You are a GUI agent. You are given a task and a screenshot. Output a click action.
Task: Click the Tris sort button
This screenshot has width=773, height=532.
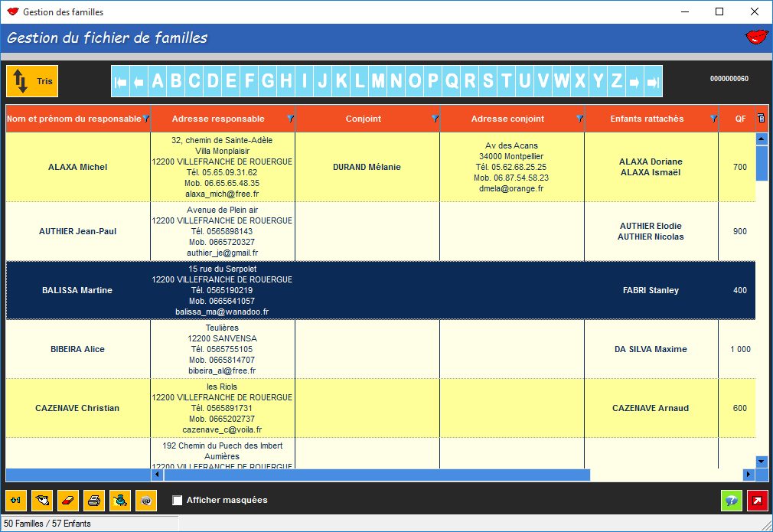pos(32,81)
